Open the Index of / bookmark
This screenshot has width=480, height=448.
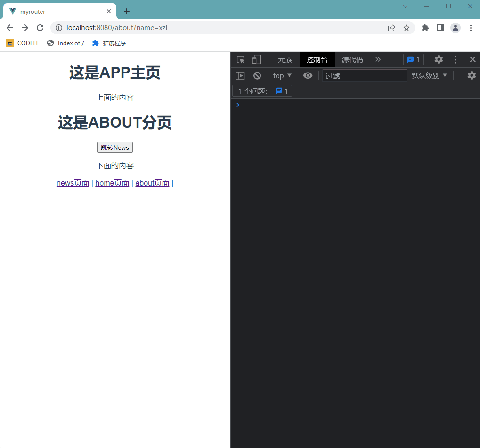tap(65, 43)
